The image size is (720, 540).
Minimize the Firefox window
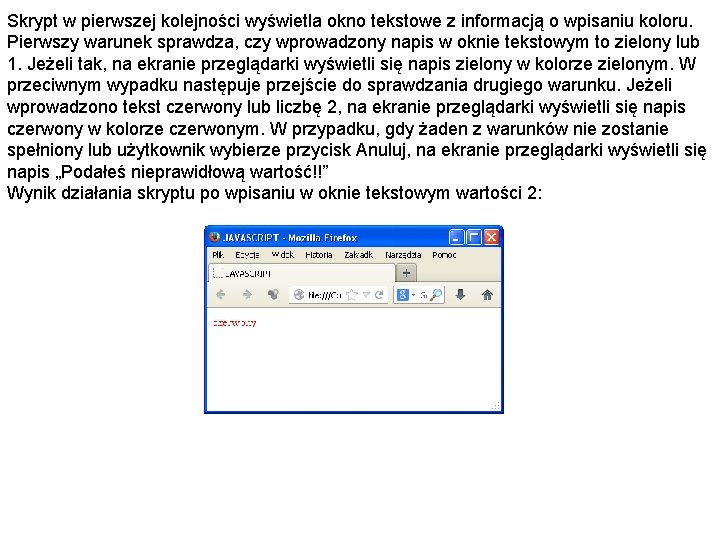[456, 237]
